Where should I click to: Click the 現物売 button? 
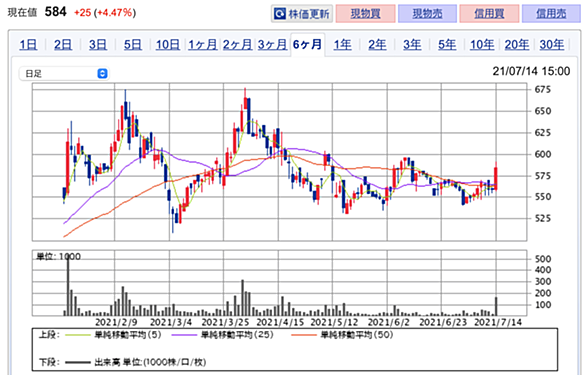pos(427,14)
